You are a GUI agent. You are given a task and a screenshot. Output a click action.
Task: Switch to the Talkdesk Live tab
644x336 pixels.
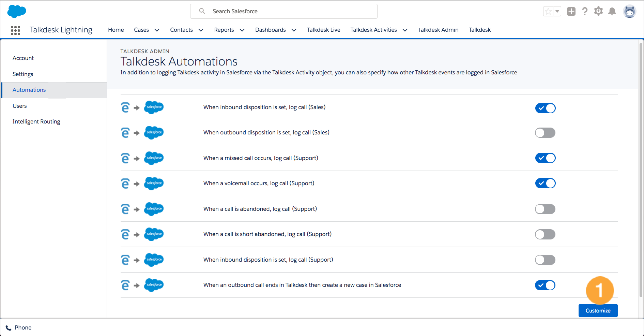click(x=324, y=30)
